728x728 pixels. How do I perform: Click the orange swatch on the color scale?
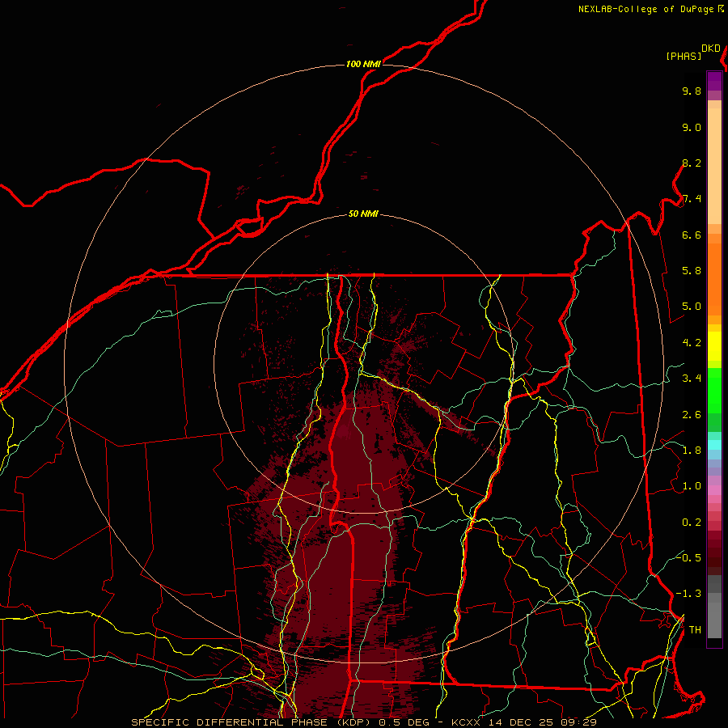click(x=714, y=279)
